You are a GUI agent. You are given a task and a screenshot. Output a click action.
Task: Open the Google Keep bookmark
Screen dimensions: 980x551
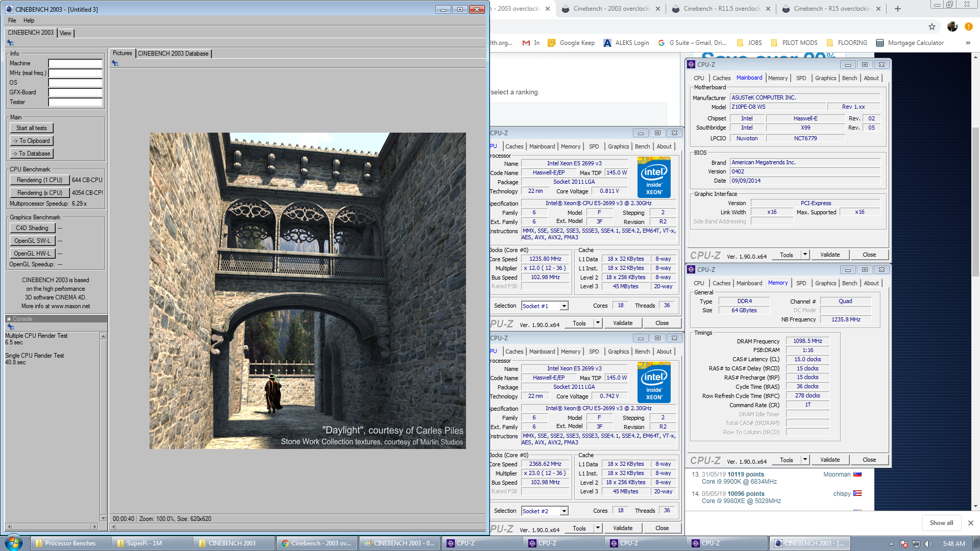[x=571, y=43]
